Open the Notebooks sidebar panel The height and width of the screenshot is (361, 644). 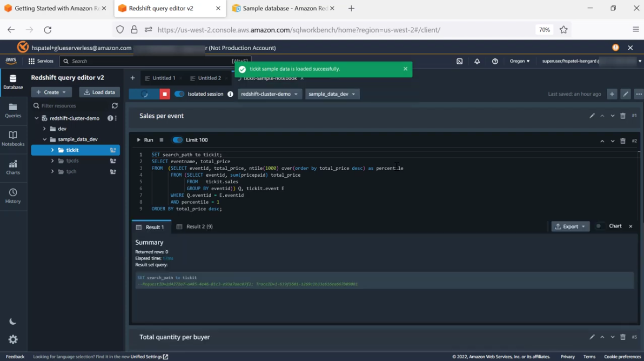(13, 139)
